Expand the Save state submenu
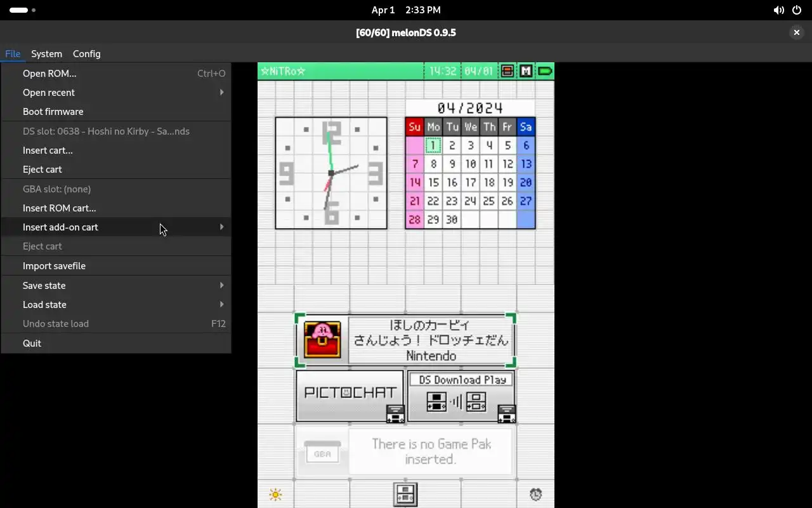812x508 pixels. pyautogui.click(x=115, y=286)
